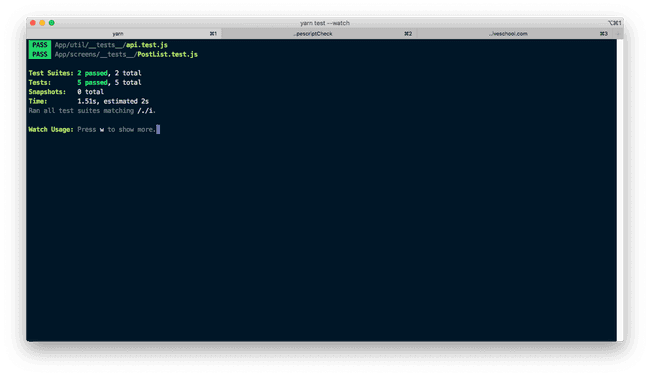Viewport: 650px width, 376px height.
Task: Click the api.test.js file path
Action: [111, 45]
